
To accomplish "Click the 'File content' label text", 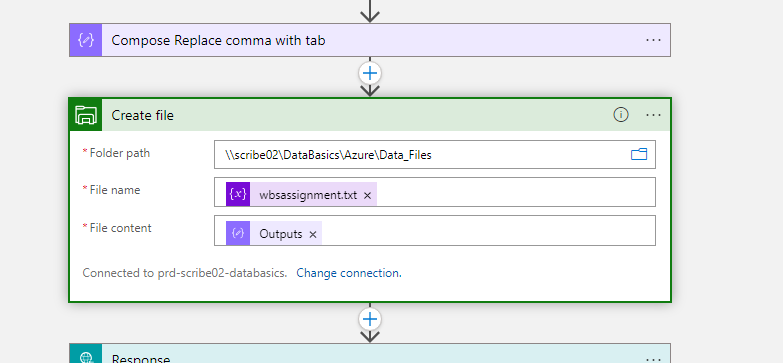I will tap(120, 228).
